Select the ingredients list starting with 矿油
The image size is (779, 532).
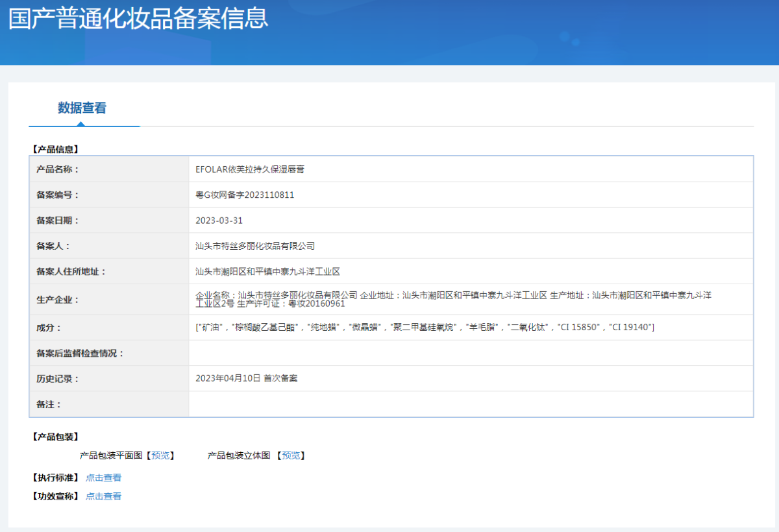425,328
